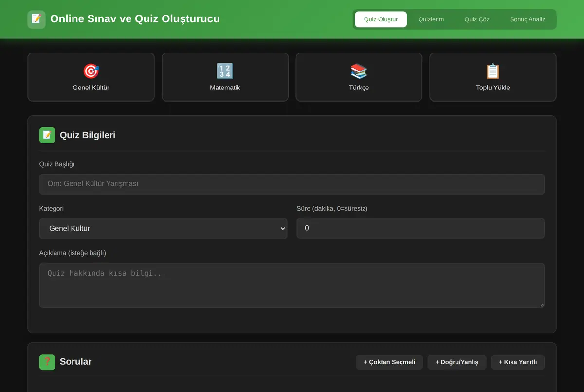Click the question mark icon beside Sorular

[47, 362]
